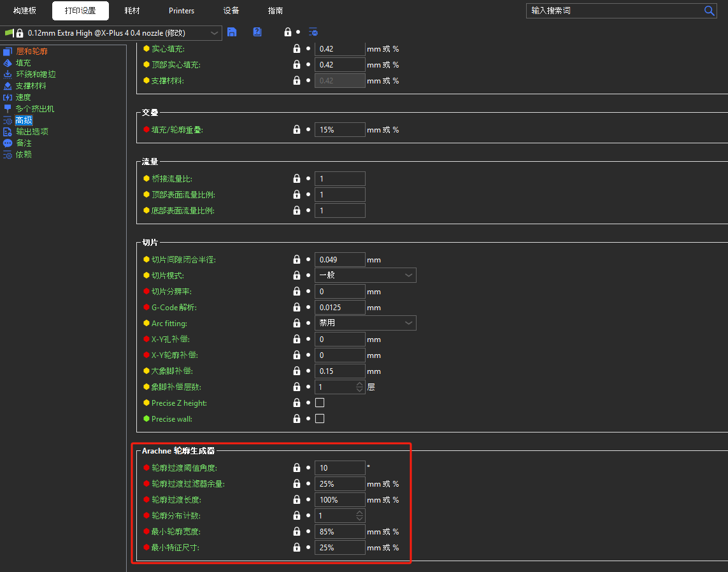This screenshot has height=572, width=728.
Task: Click lock icon for 最小特征尺寸
Action: pyautogui.click(x=297, y=547)
